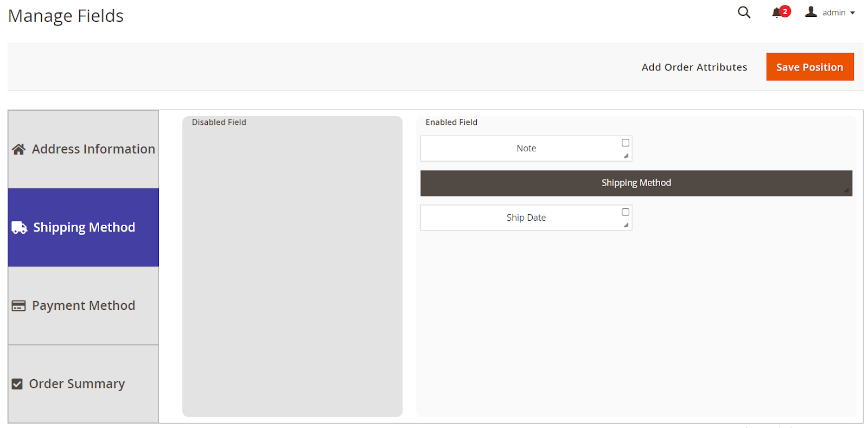The height and width of the screenshot is (428, 868).
Task: Click the checkmark icon beside Order Summary
Action: point(17,384)
